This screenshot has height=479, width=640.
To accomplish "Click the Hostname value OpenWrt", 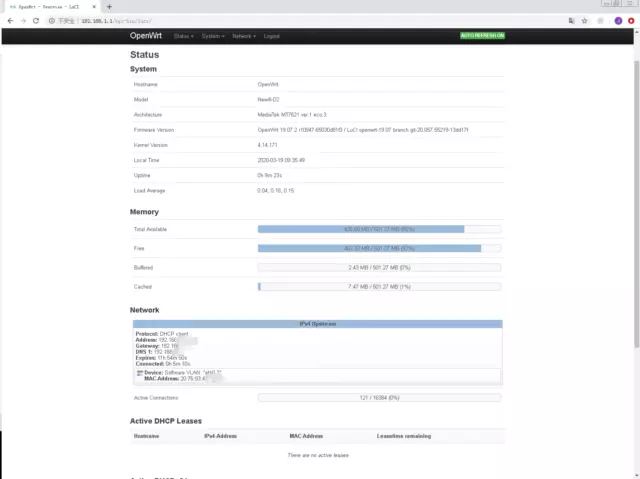I will [x=268, y=84].
